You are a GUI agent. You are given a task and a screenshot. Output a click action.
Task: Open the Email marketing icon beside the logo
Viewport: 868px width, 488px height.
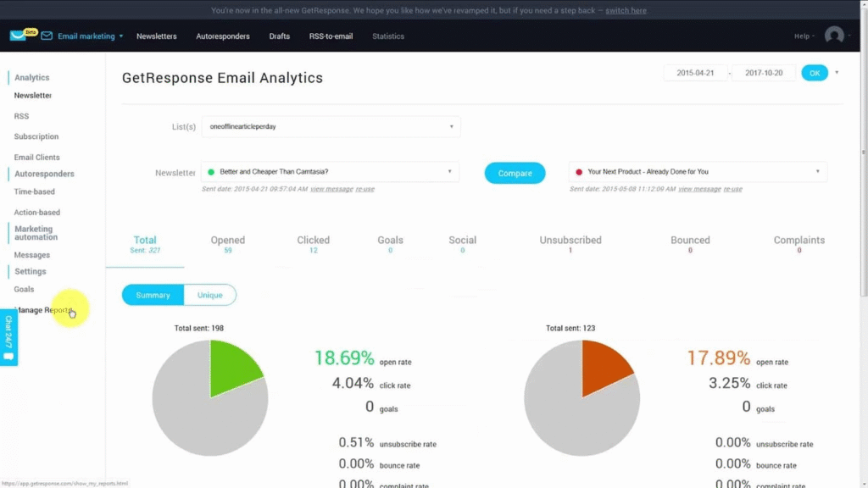(x=47, y=36)
